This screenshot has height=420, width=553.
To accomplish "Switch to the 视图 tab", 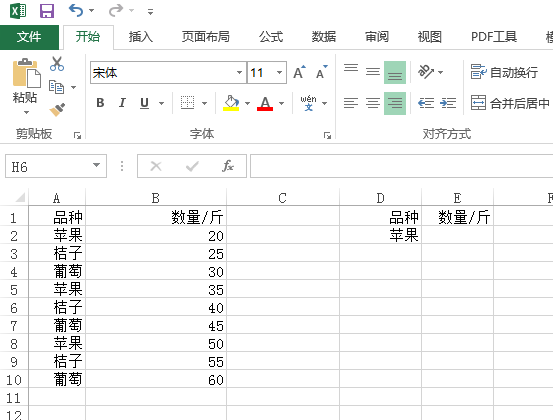I will [430, 37].
